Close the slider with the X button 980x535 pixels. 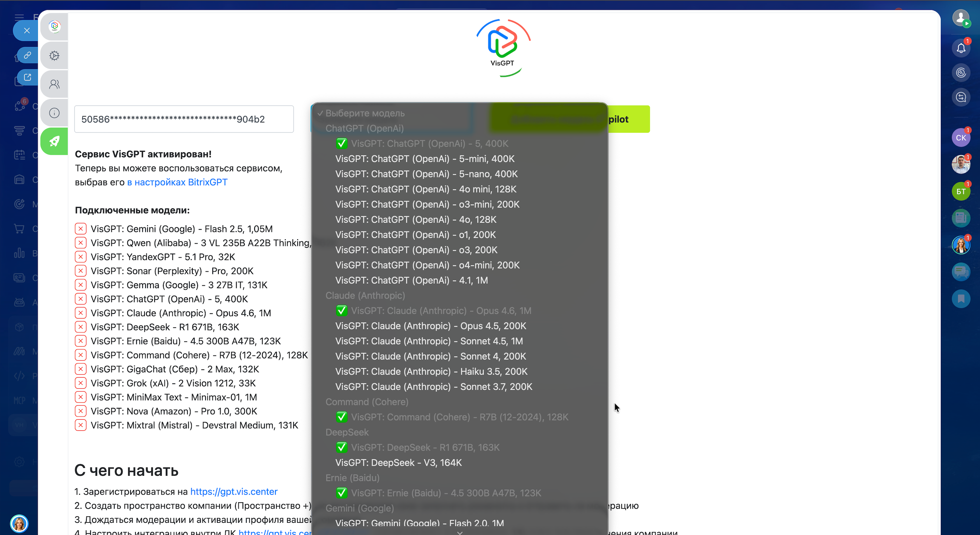click(x=27, y=31)
